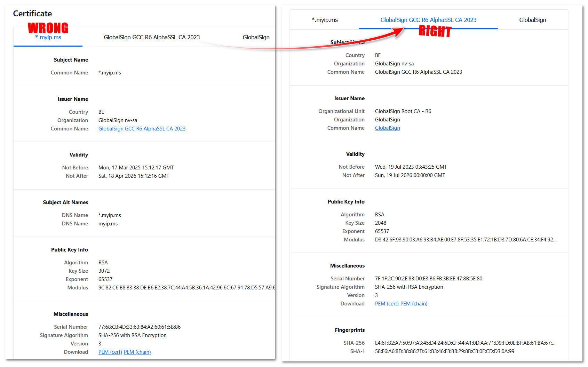This screenshot has width=588, height=367.
Task: Select Not Before value Wed, 19 Jul 2023
Action: pyautogui.click(x=411, y=167)
